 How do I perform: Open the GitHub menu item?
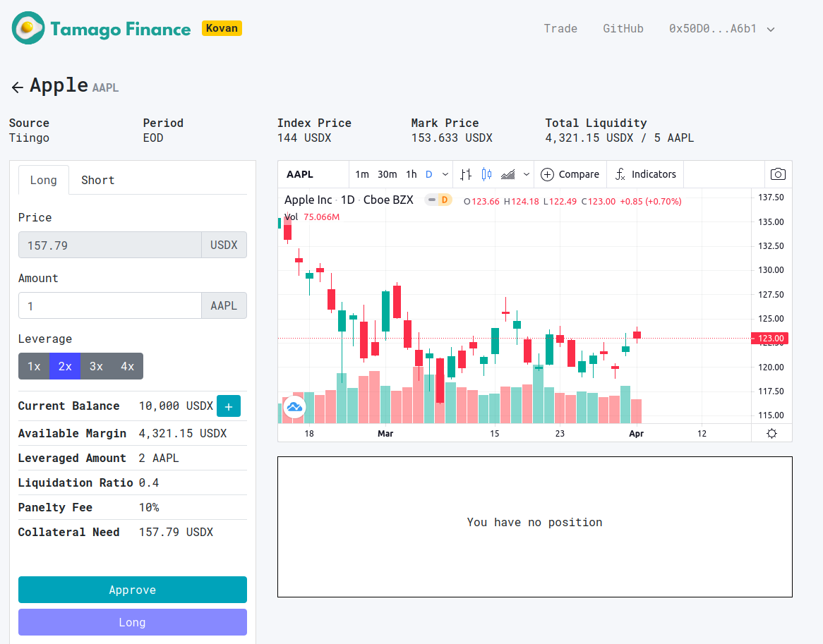point(623,28)
